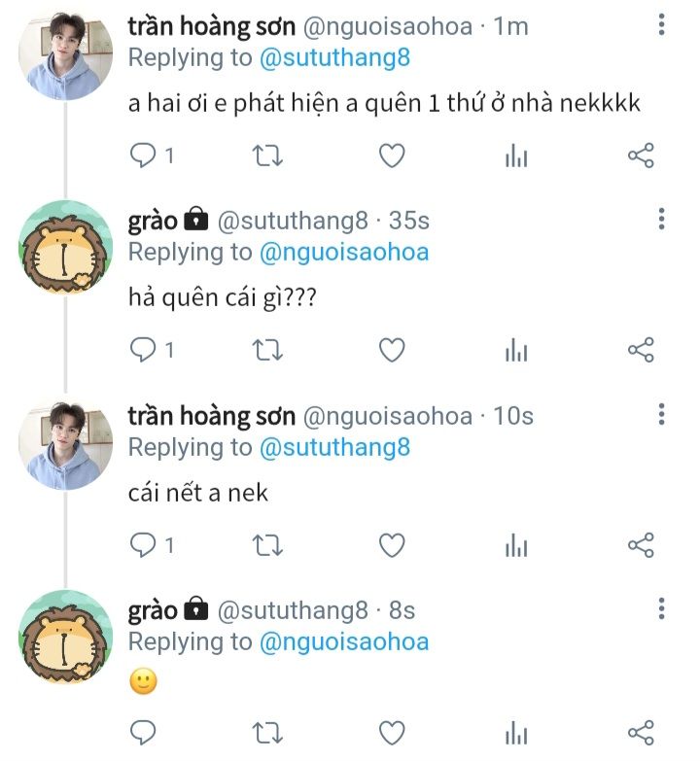Open more options on "hả quên cái gì???" tweet
The width and height of the screenshot is (700, 761).
click(661, 221)
